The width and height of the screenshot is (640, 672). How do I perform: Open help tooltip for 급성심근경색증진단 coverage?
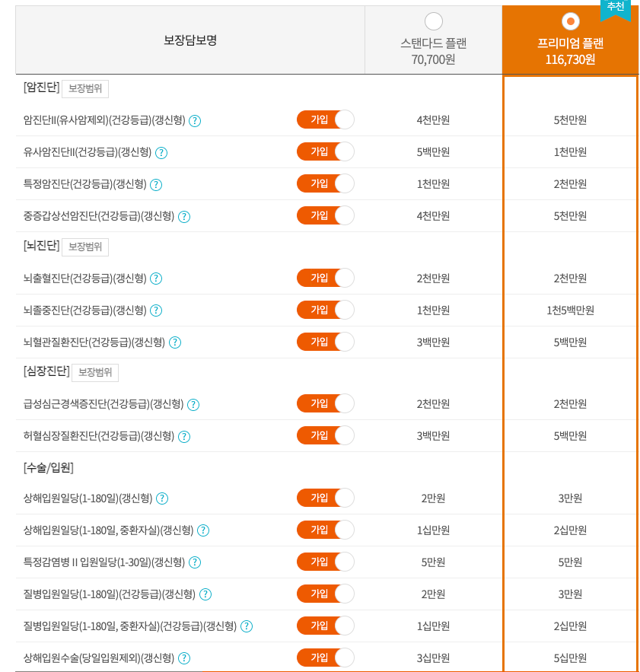click(x=193, y=404)
